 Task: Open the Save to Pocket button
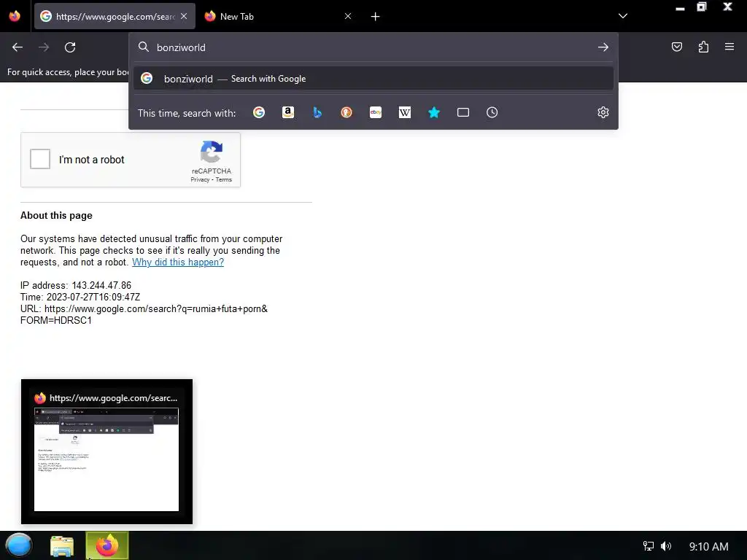click(677, 47)
